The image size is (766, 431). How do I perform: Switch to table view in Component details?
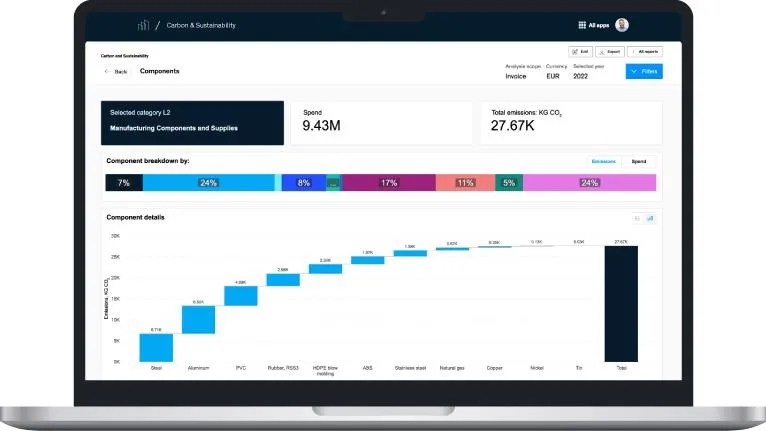pyautogui.click(x=637, y=218)
